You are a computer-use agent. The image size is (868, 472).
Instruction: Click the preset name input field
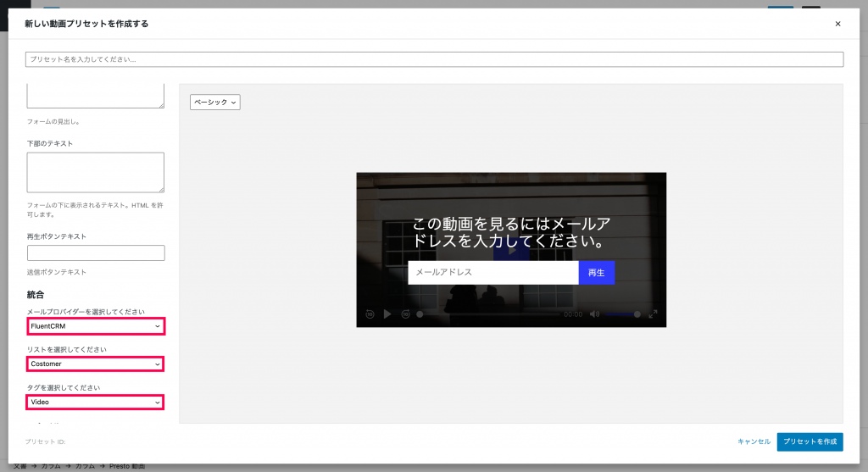(x=434, y=59)
